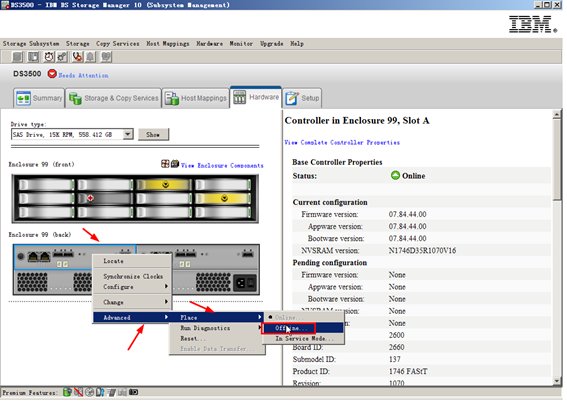Choose Locate from the context menu

point(132,261)
